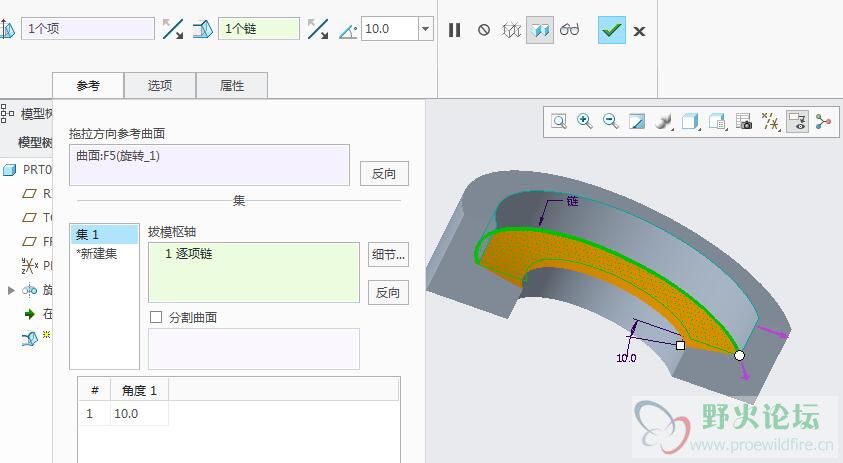843x463 pixels.
Task: Open the 细节... details button
Action: click(388, 254)
